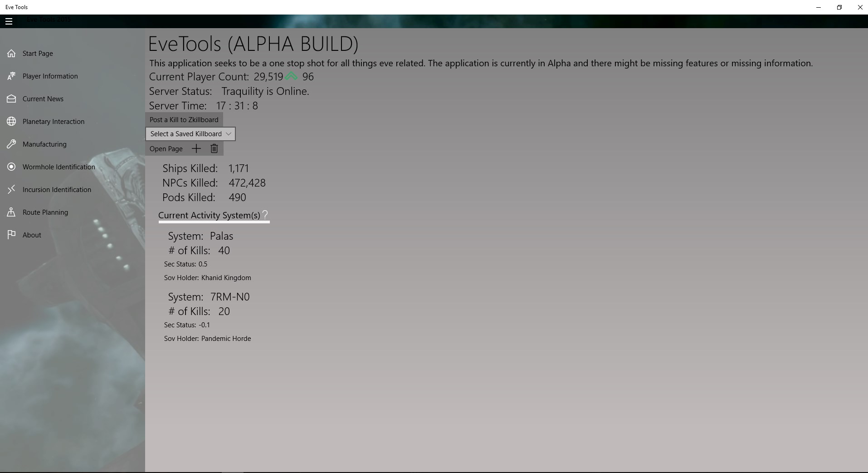Viewport: 868px width, 473px height.
Task: Delete saved killboard using trash icon
Action: (x=214, y=148)
